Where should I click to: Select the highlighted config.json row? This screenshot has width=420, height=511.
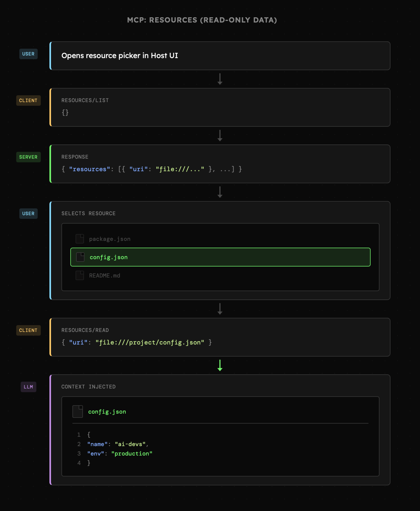coord(220,257)
